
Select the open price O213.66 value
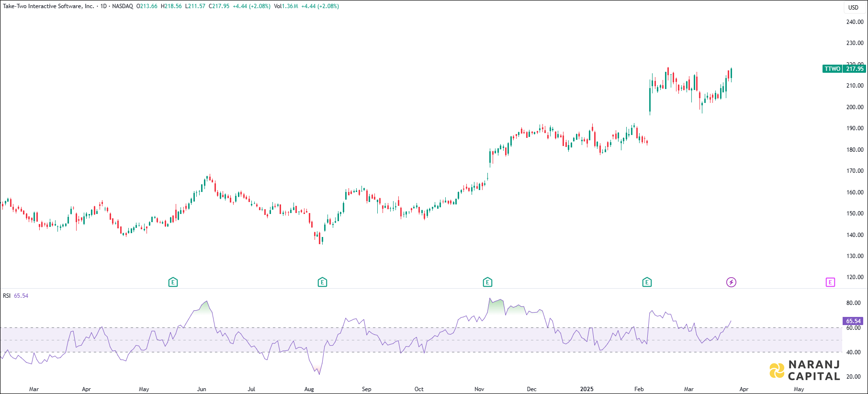(x=147, y=6)
